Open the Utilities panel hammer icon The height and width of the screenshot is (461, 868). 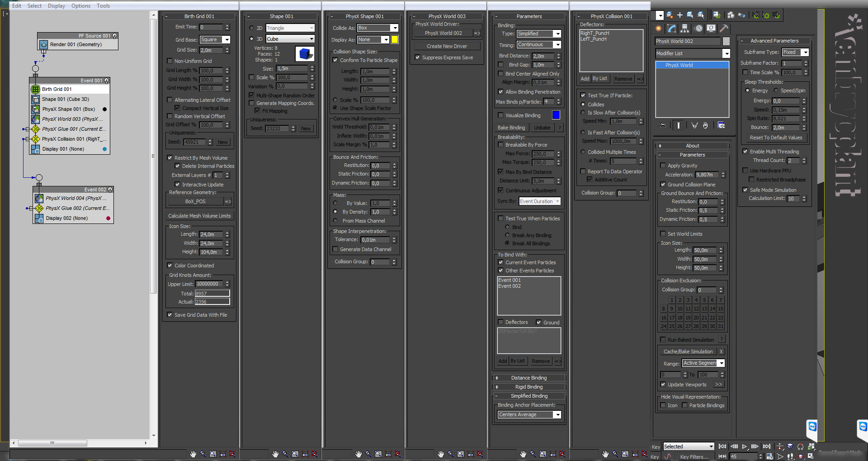(724, 29)
